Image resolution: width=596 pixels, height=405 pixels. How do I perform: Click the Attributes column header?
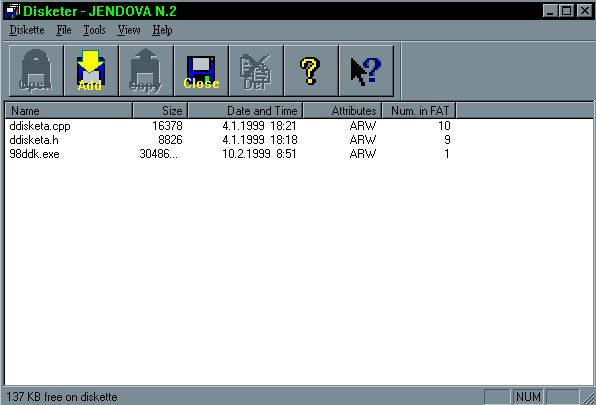coord(342,111)
